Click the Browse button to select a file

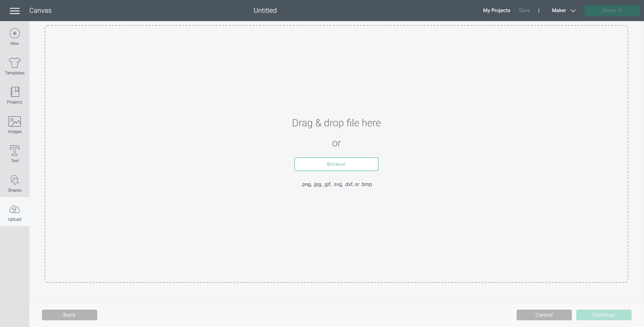[x=336, y=164]
